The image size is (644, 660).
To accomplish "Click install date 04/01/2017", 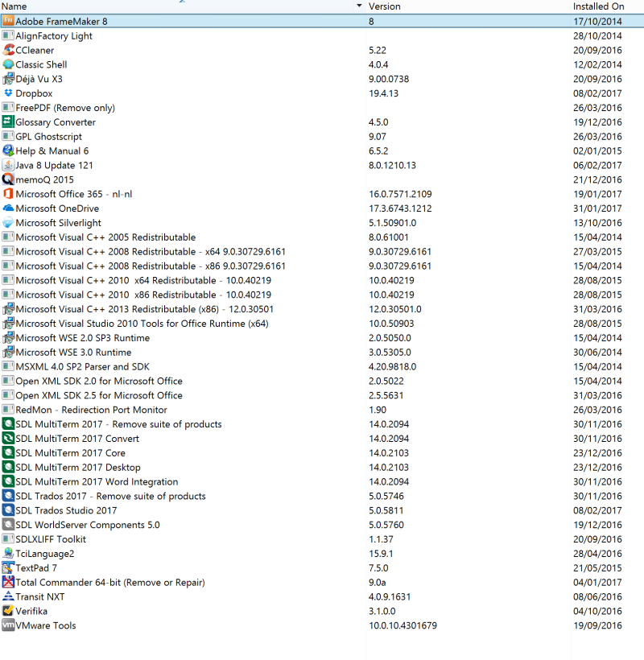I will [x=597, y=583].
